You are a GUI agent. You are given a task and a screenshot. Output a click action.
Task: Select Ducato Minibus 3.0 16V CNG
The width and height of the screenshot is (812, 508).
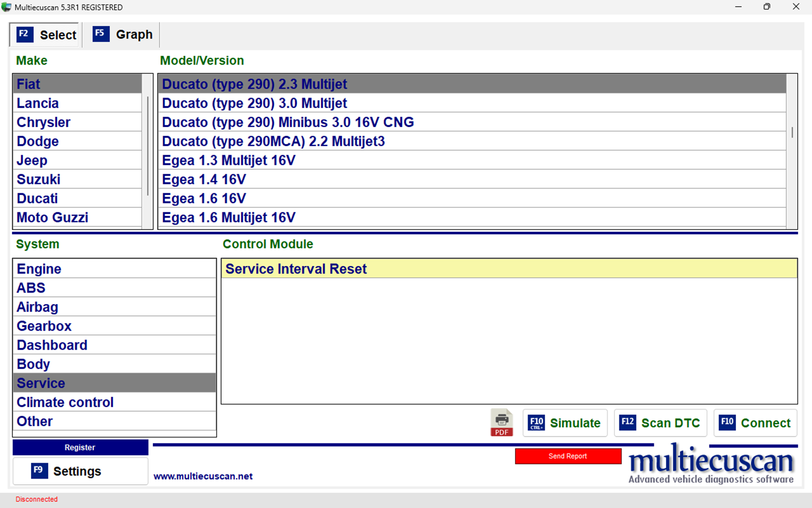(472, 122)
